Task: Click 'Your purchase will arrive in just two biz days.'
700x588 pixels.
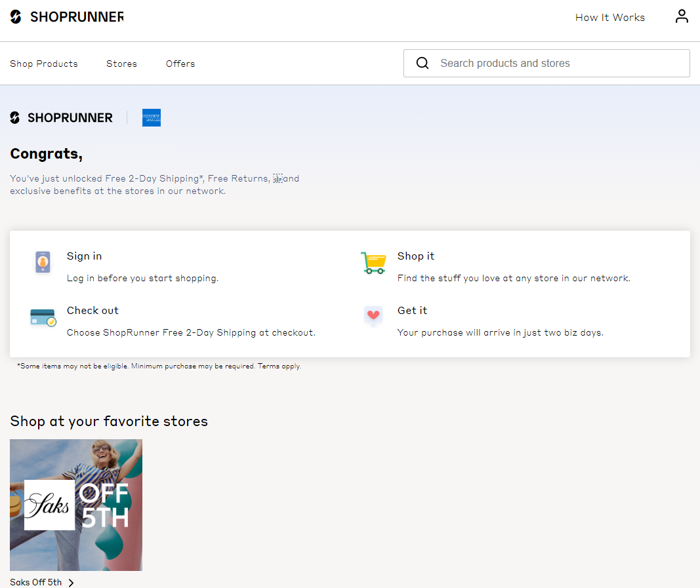Action: (x=501, y=333)
